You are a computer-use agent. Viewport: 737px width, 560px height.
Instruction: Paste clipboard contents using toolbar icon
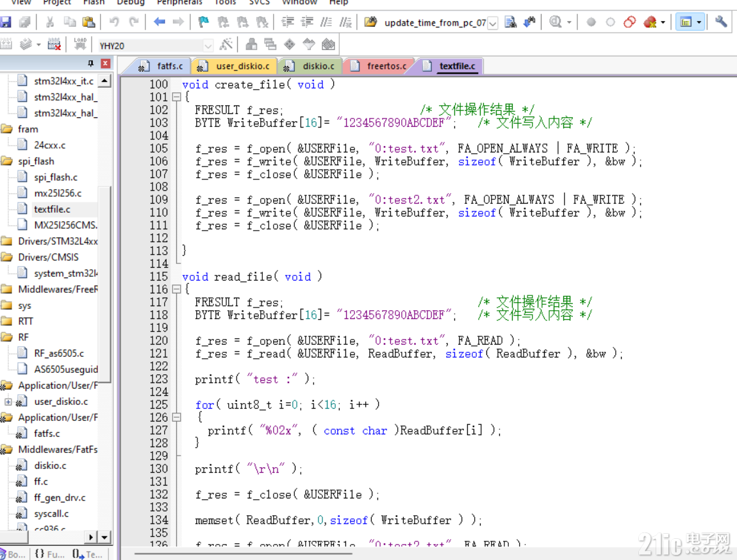coord(88,22)
